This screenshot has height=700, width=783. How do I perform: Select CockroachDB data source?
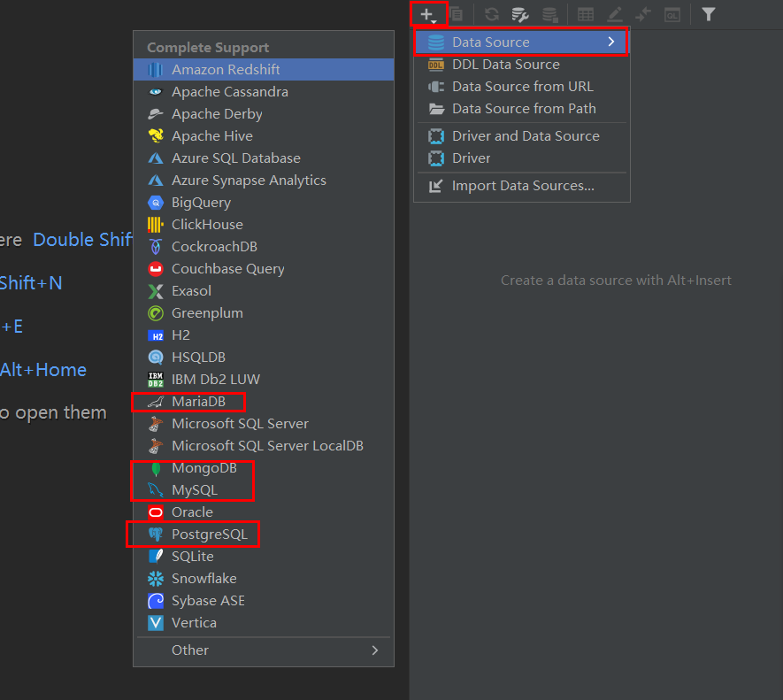click(x=264, y=247)
